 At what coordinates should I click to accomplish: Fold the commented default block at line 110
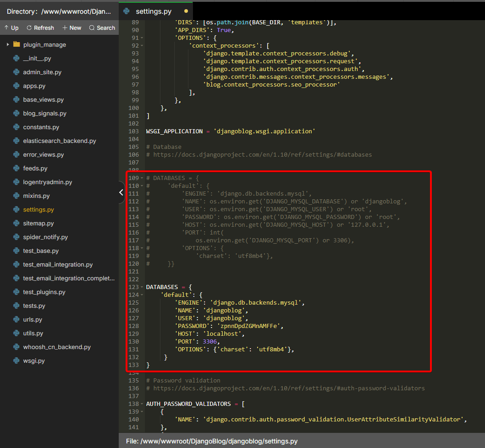pos(142,186)
